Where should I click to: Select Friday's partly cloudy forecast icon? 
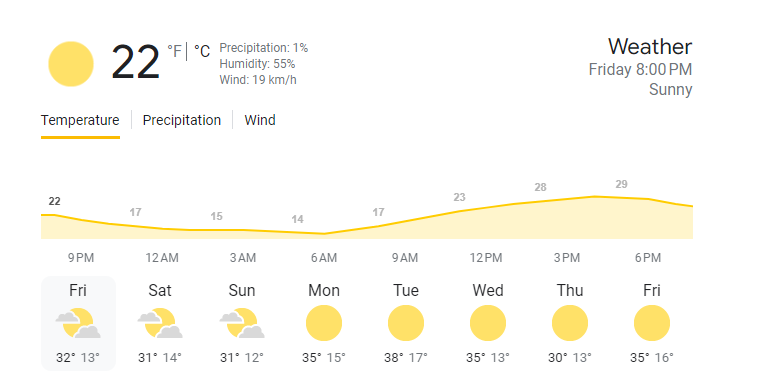78,323
